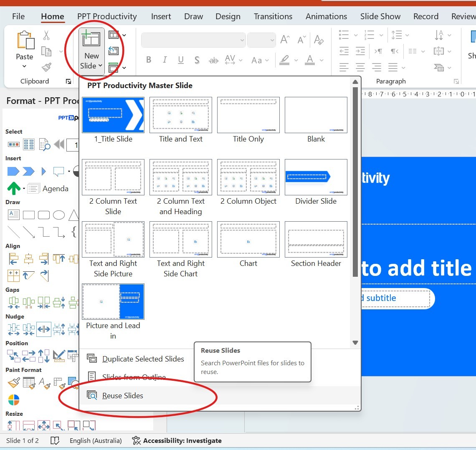The width and height of the screenshot is (476, 450).
Task: Open the File tab
Action: (x=18, y=16)
